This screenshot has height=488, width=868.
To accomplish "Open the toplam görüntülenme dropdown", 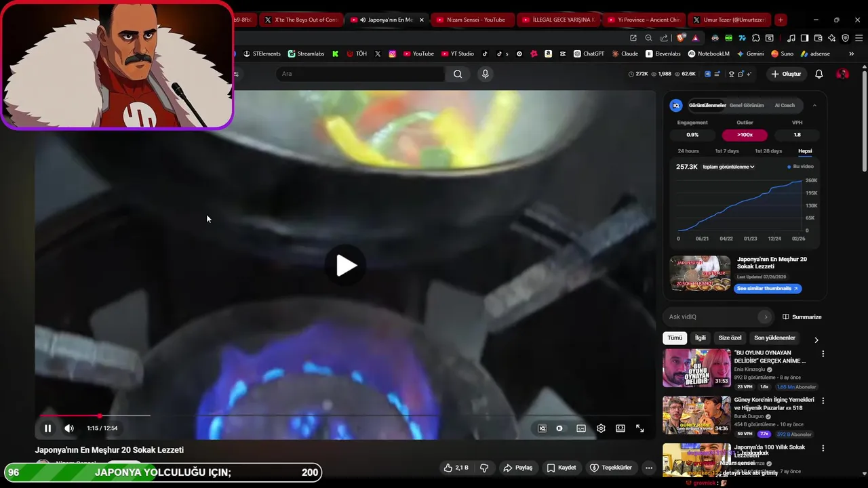I will click(x=728, y=167).
